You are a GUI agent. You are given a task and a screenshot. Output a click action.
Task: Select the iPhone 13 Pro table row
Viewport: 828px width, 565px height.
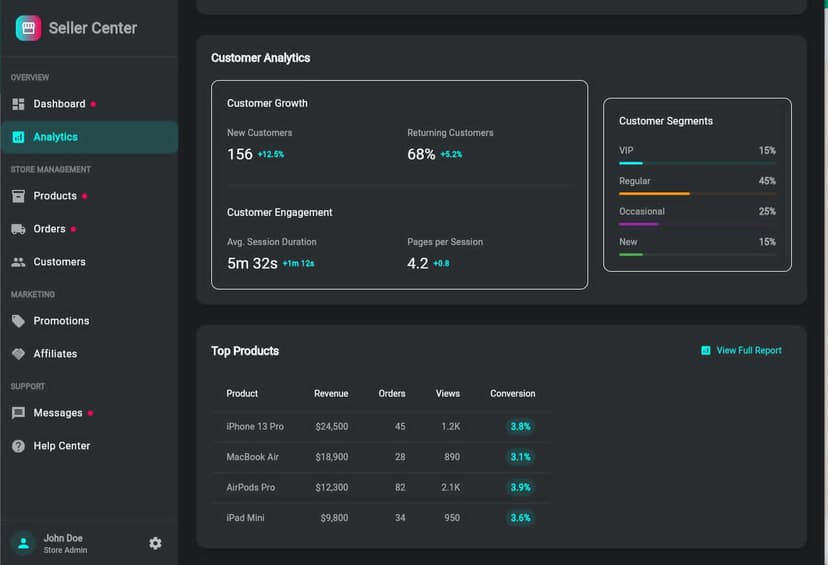click(x=380, y=426)
